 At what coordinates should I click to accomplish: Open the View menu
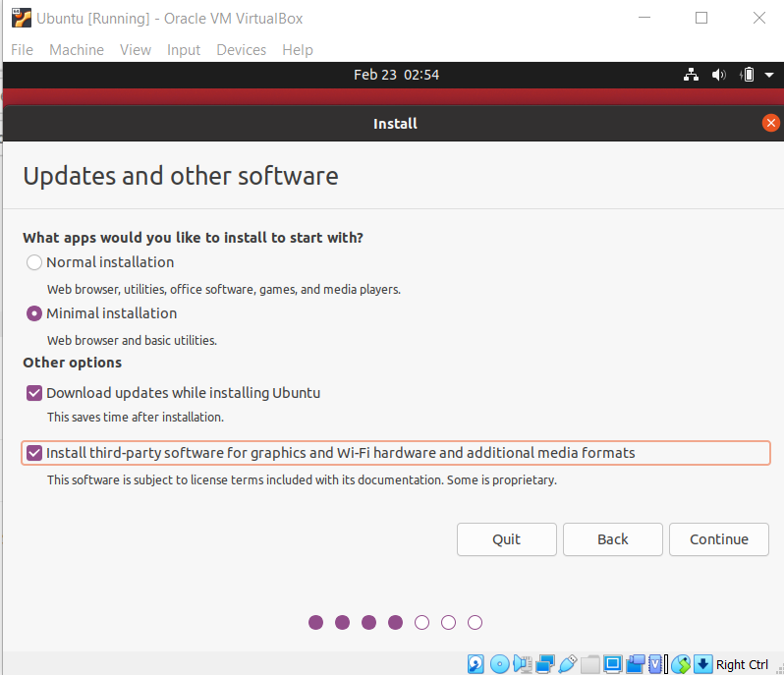(136, 50)
